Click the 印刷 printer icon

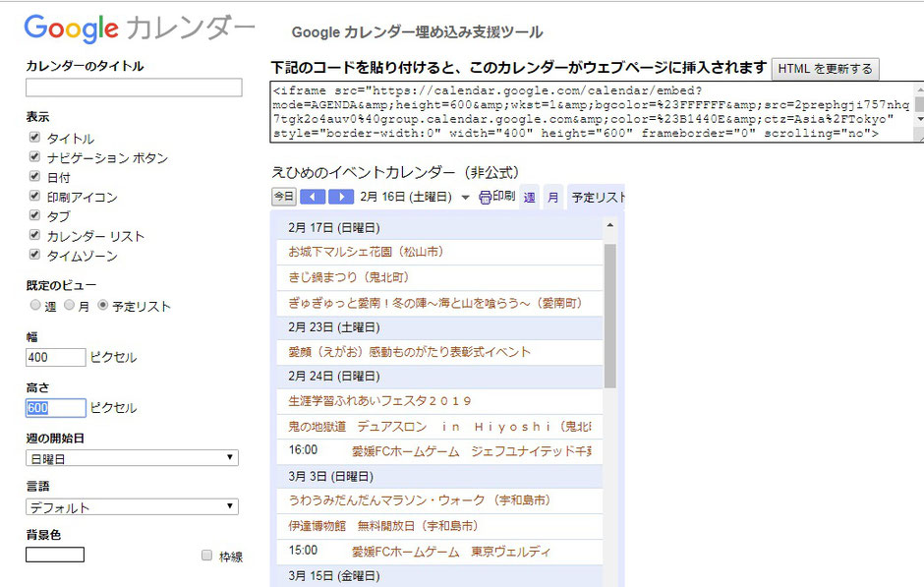[485, 198]
